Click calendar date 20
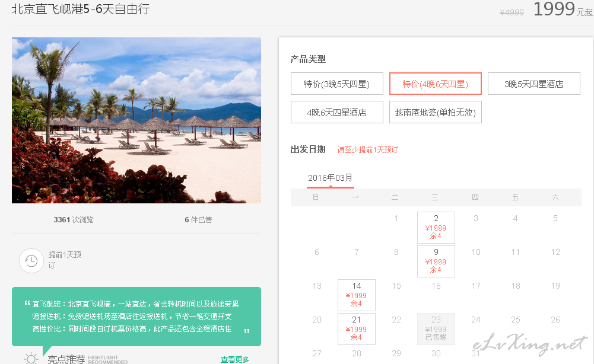The width and height of the screenshot is (594, 364). (317, 320)
